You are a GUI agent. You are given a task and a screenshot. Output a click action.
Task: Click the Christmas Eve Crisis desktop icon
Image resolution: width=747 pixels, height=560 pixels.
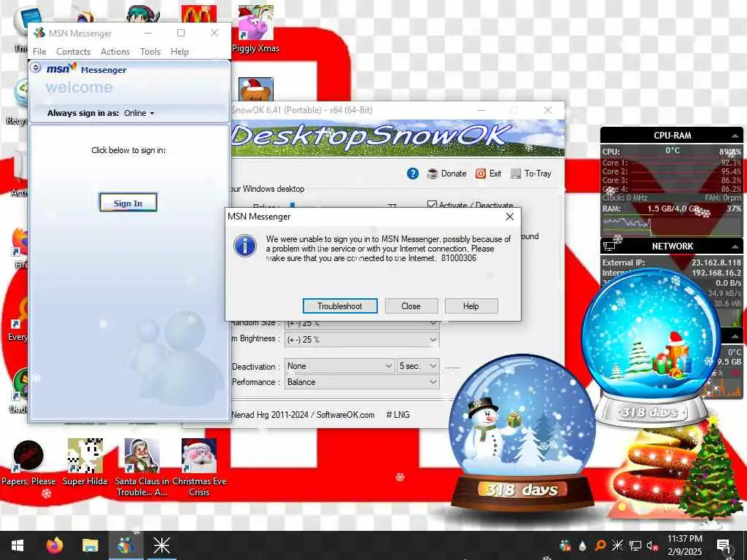click(199, 467)
